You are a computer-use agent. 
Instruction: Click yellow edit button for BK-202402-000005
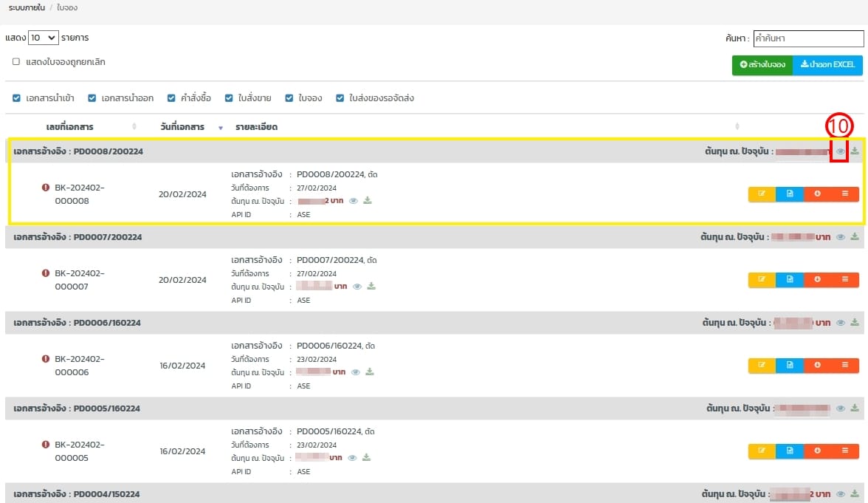tap(762, 451)
